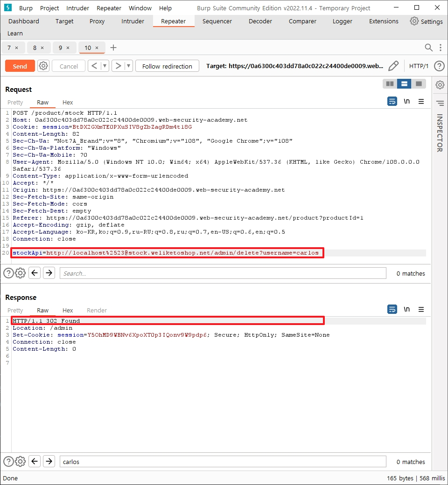Close Repeater tab 8
The height and width of the screenshot is (485, 448).
(x=42, y=48)
